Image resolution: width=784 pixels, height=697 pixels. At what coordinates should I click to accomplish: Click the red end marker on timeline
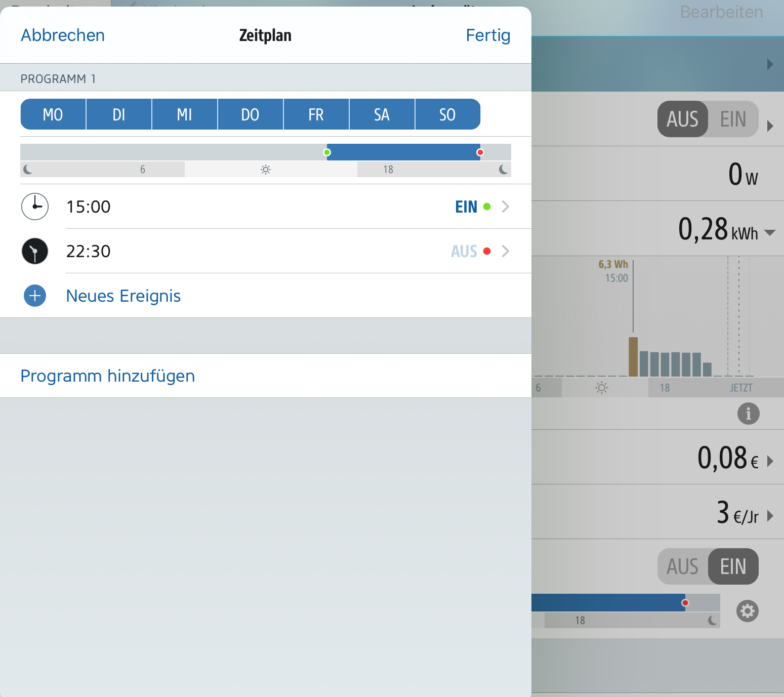(480, 152)
